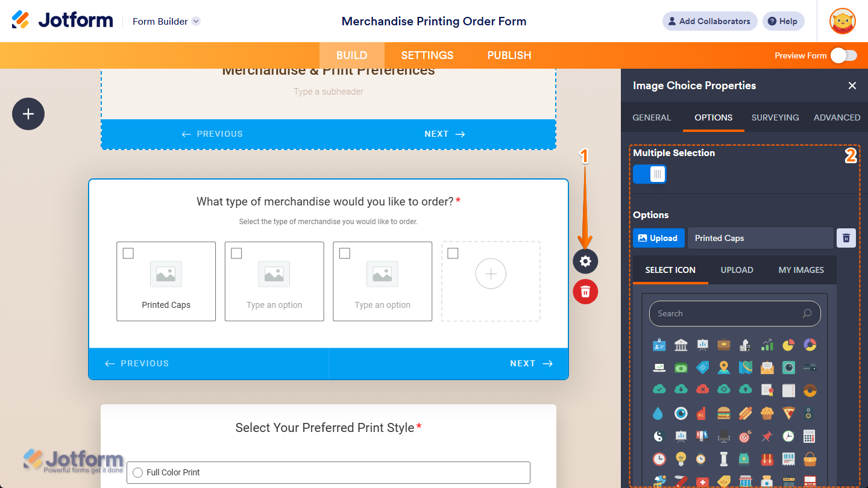Select the certificate document icon
The height and width of the screenshot is (488, 868).
coord(767,390)
